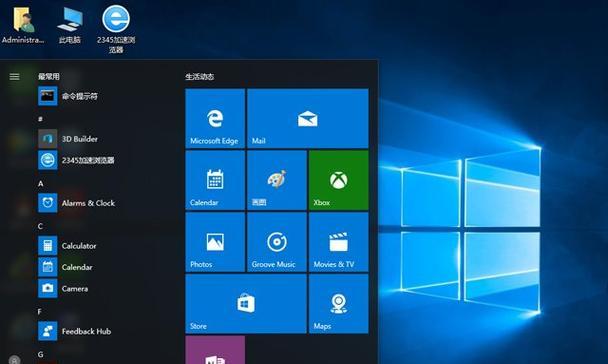Image resolution: width=608 pixels, height=364 pixels.
Task: Open the Paint palette tile
Action: (x=277, y=180)
